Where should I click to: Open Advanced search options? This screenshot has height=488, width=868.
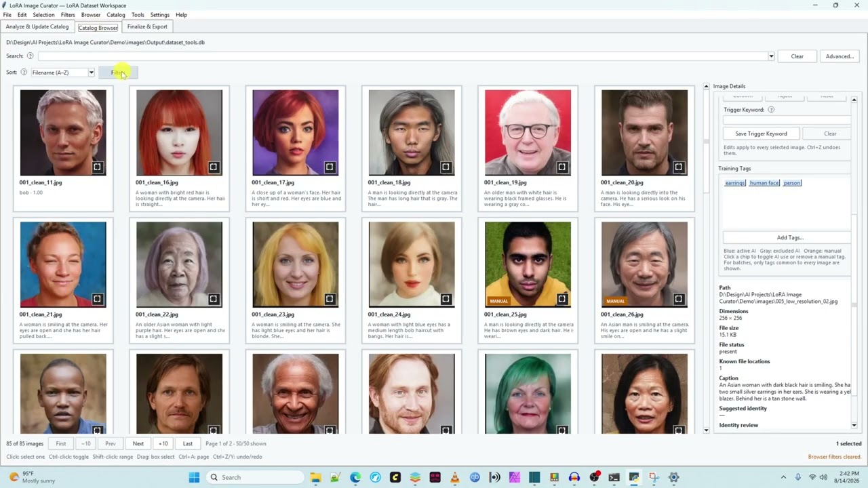coord(840,56)
